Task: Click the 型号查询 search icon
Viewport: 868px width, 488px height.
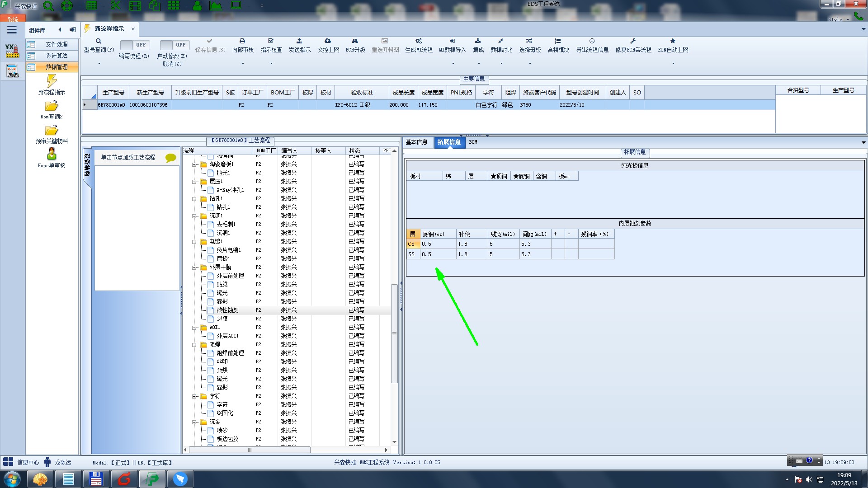Action: (98, 41)
